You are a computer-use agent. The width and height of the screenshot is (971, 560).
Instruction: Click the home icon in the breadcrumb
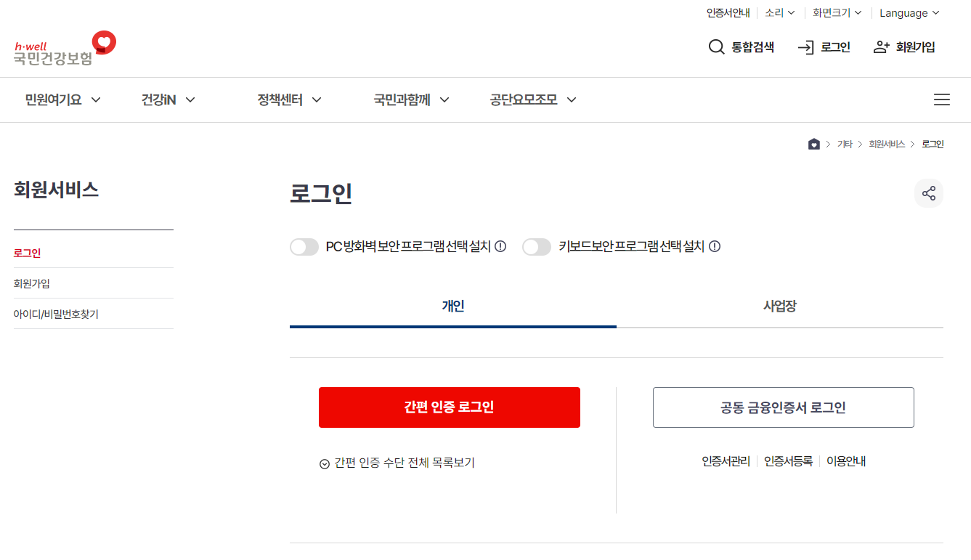coord(814,143)
